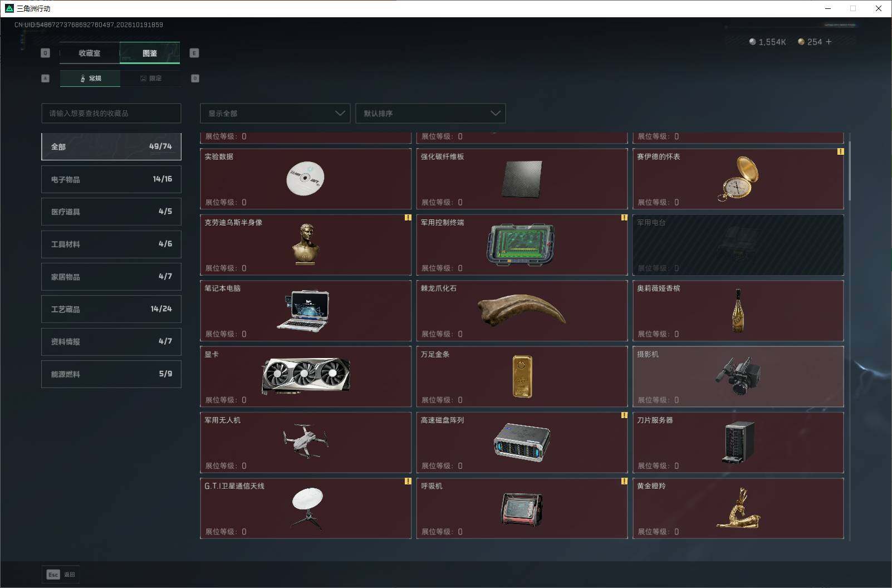Click the 万足金条 gold bar icon
This screenshot has width=892, height=588.
tap(522, 377)
